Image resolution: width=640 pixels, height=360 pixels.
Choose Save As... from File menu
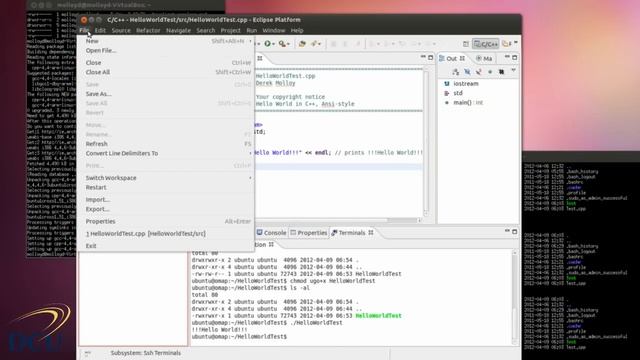(166, 93)
